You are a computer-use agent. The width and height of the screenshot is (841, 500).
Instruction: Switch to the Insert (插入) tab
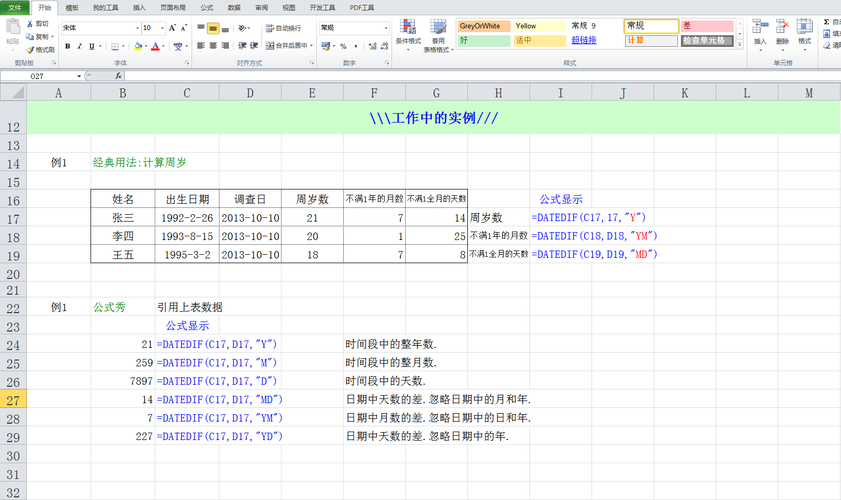pos(139,8)
